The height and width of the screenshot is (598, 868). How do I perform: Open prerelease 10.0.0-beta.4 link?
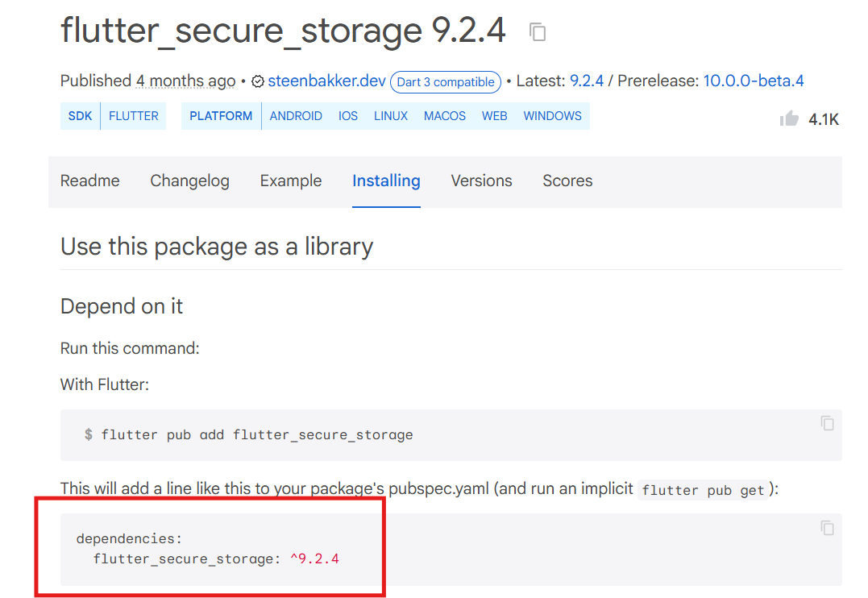pos(754,81)
